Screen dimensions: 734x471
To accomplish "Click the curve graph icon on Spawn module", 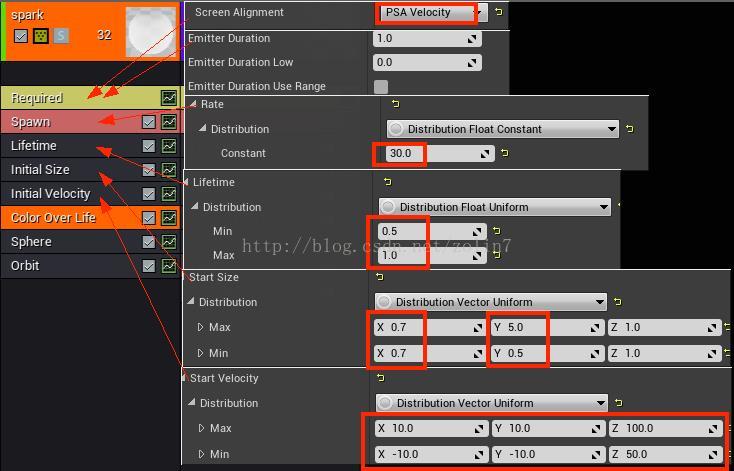I will pos(169,122).
